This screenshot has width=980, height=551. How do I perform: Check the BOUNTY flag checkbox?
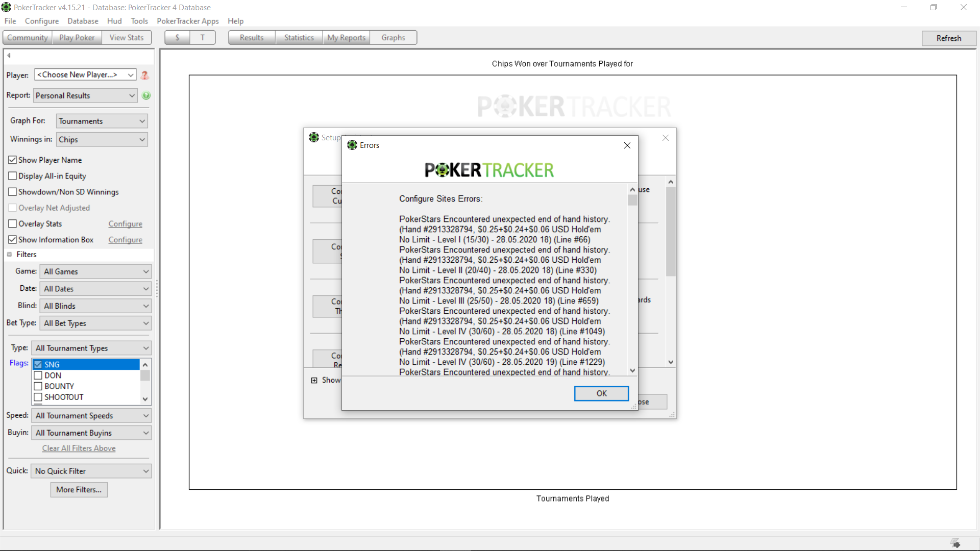38,387
